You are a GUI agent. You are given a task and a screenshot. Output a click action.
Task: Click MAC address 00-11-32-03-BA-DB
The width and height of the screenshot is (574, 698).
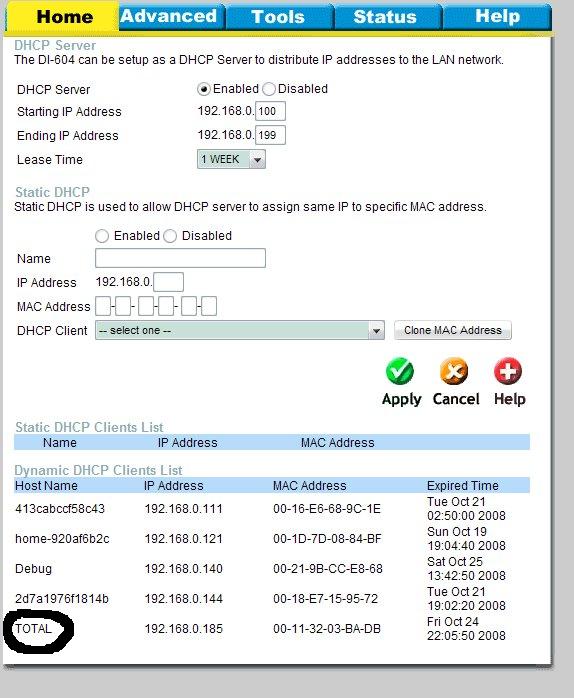[x=327, y=629]
